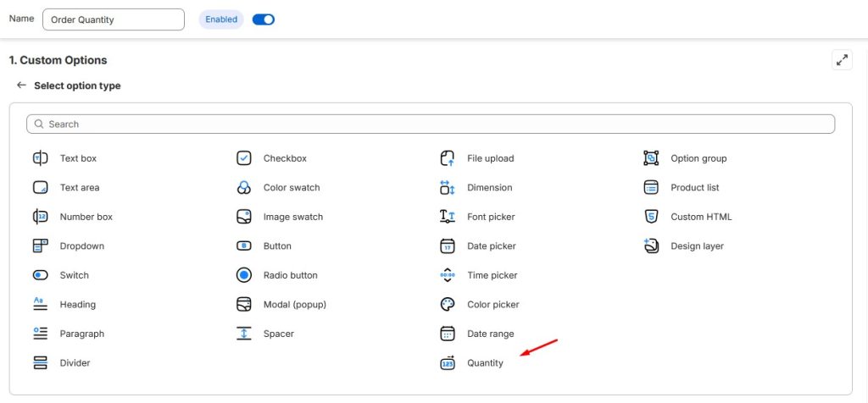Pick the Image swatch icon
The image size is (868, 403).
click(x=243, y=217)
